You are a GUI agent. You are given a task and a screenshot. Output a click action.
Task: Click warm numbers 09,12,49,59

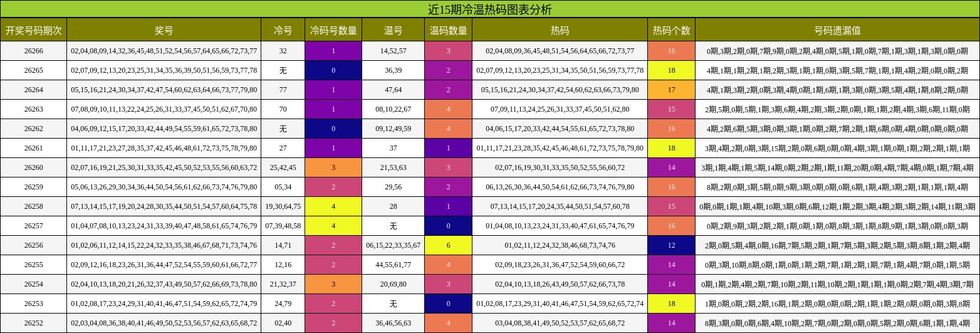[x=394, y=129]
